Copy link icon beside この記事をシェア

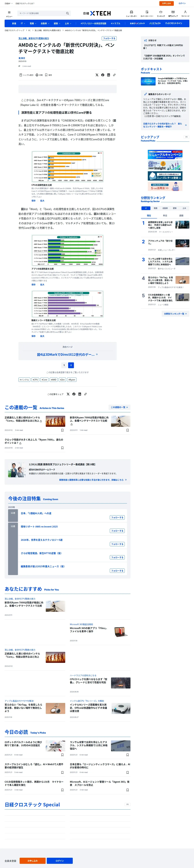[85, 394]
